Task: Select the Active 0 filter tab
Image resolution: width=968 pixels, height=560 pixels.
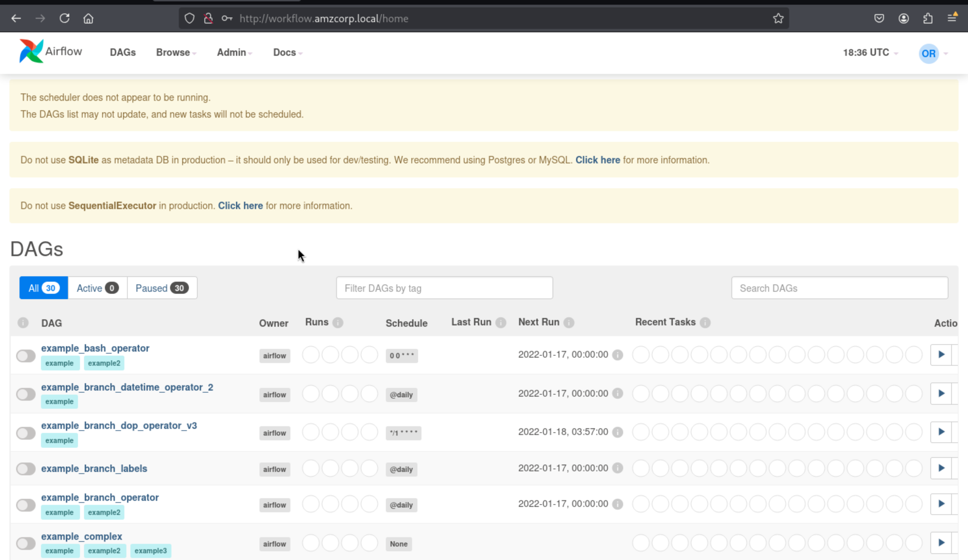Action: tap(97, 288)
